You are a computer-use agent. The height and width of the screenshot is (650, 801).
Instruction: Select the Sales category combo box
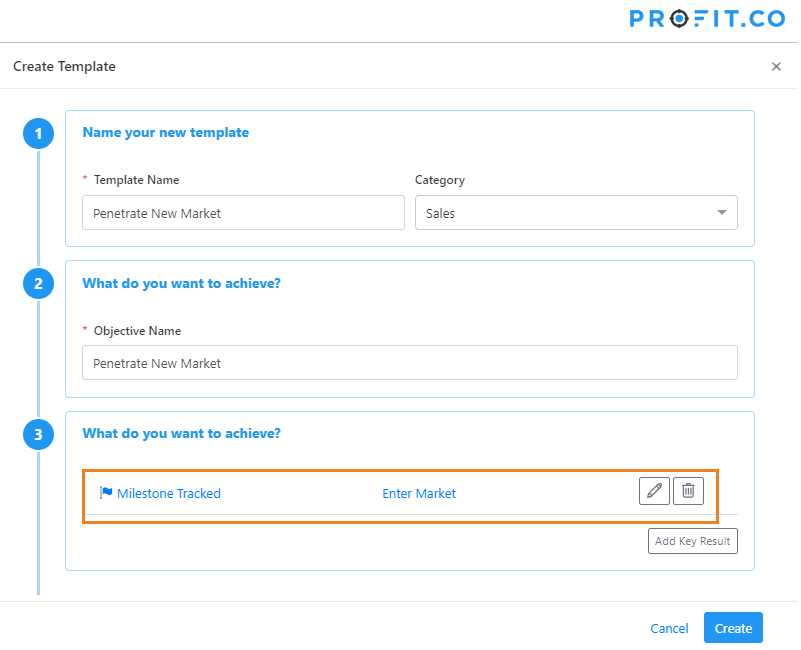576,213
